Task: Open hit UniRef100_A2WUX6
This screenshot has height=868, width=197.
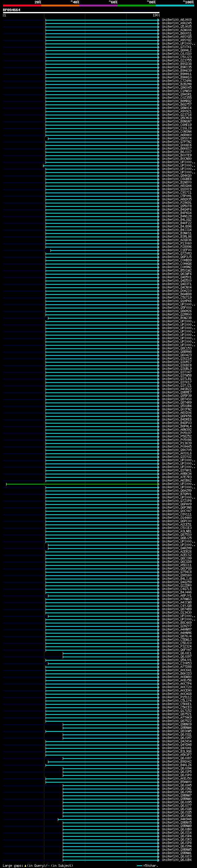Action: pos(177,30)
